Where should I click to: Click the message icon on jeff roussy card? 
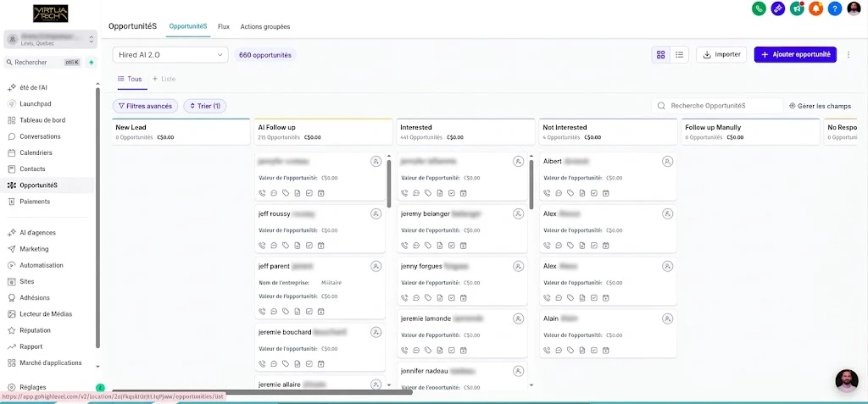point(274,245)
